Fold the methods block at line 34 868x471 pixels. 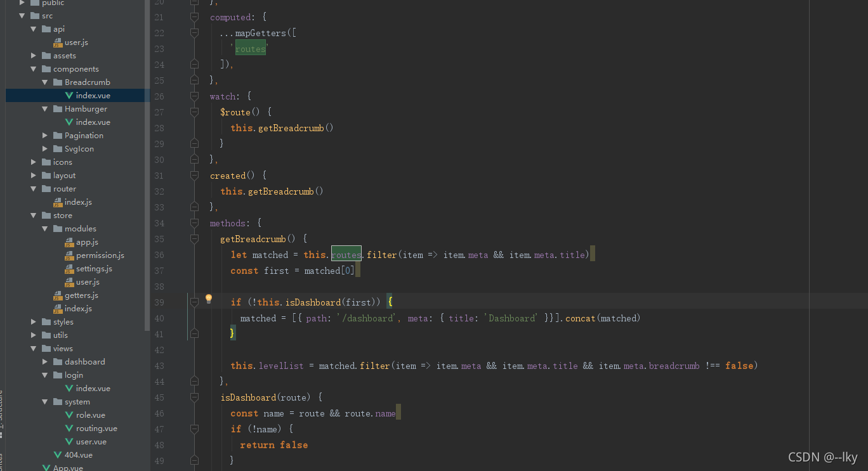click(x=195, y=223)
